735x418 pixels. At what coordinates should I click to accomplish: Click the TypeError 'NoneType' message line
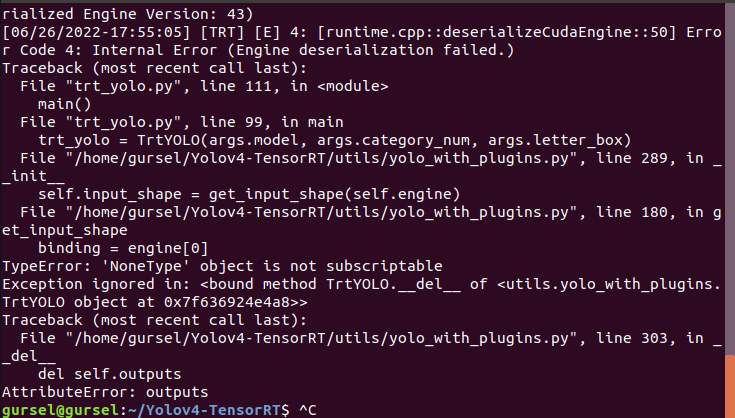222,266
